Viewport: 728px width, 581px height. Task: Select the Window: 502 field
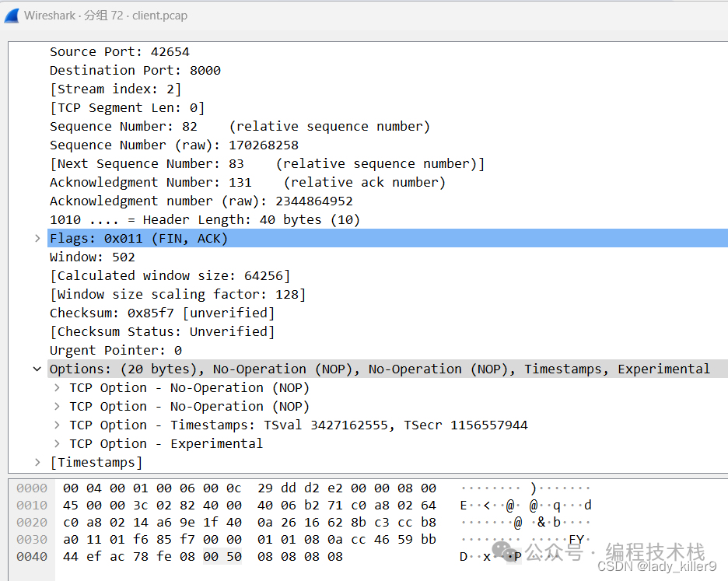pos(92,257)
